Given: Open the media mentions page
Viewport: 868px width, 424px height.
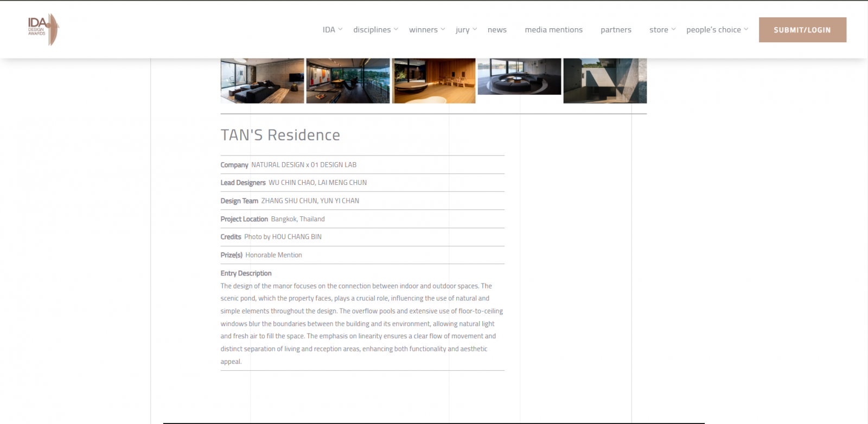Looking at the screenshot, I should click(x=553, y=30).
